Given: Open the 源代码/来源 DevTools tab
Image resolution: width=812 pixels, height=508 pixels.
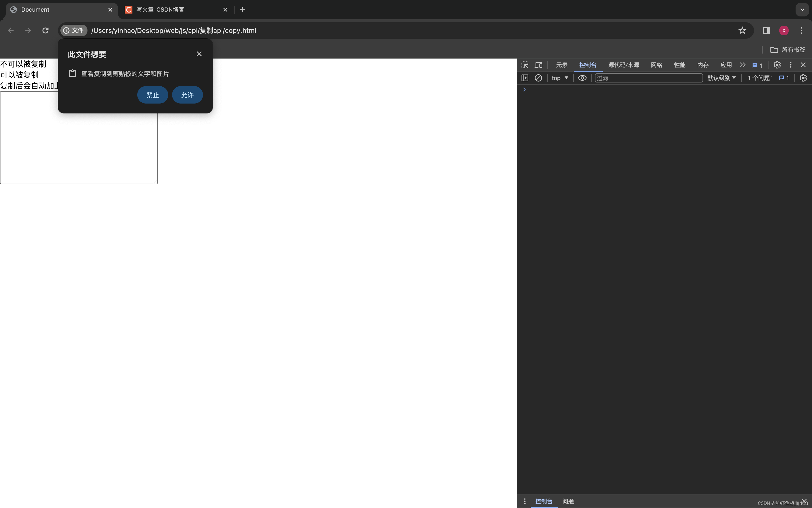Looking at the screenshot, I should (x=624, y=65).
